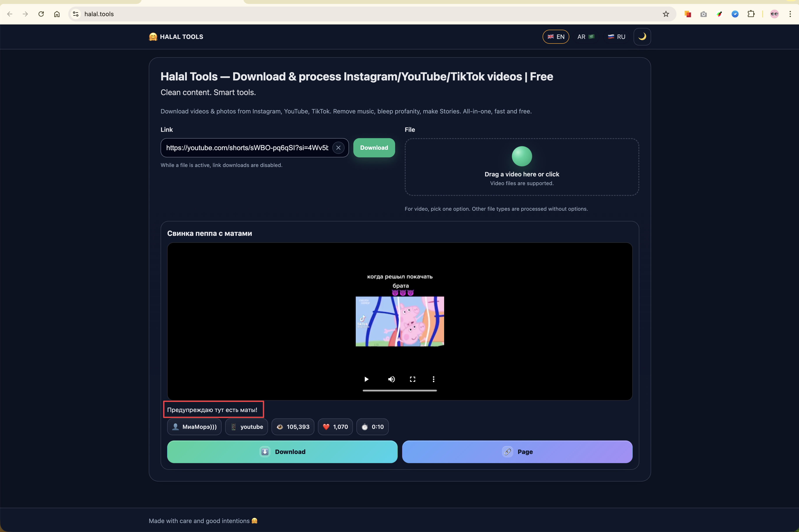Switch language to EN
This screenshot has width=799, height=532.
(555, 37)
